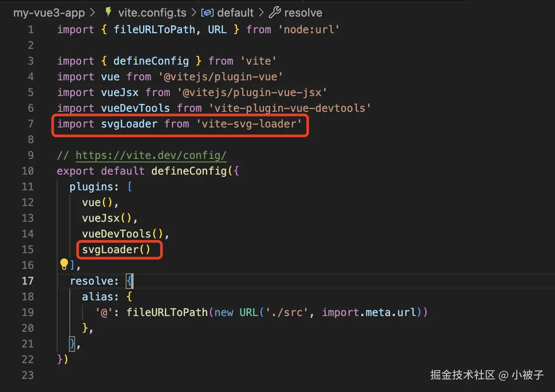This screenshot has width=555, height=392.
Task: Click the symbol icon before default breadcrumb
Action: point(207,13)
